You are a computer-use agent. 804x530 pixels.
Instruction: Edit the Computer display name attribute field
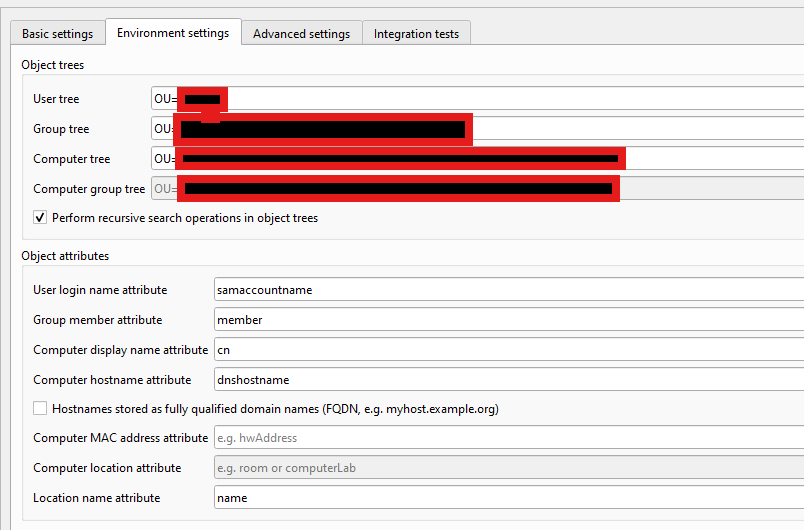point(509,350)
